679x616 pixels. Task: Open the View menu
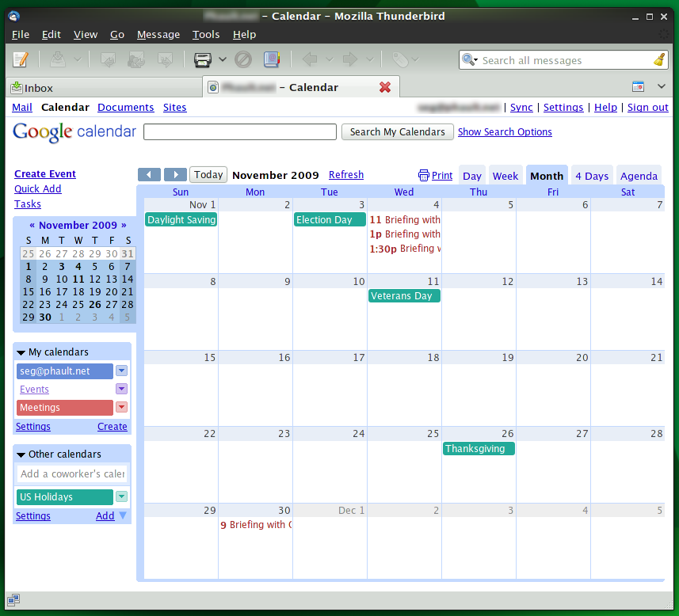coord(86,34)
